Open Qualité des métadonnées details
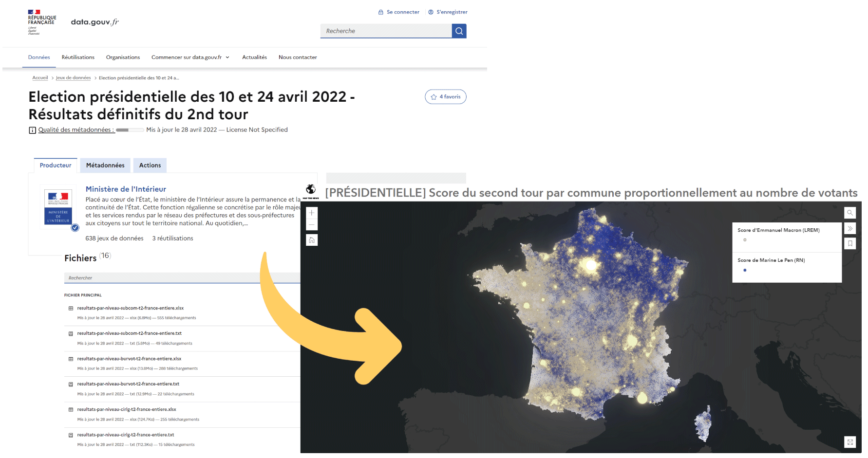 pyautogui.click(x=77, y=130)
